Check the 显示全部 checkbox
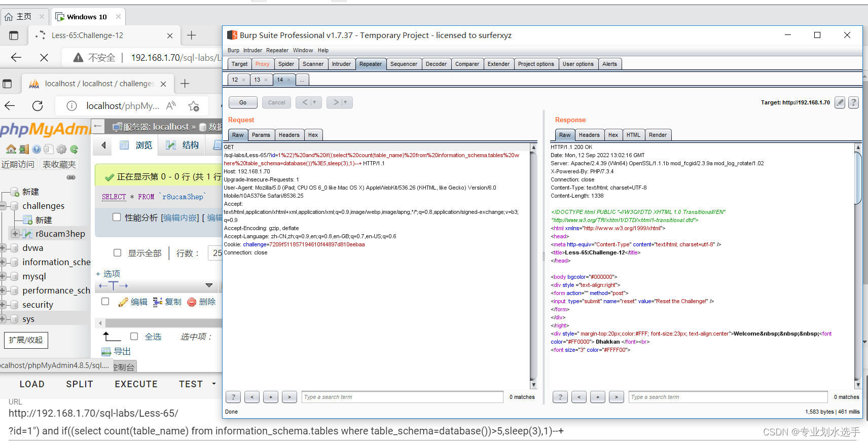This screenshot has width=868, height=442. 117,252
